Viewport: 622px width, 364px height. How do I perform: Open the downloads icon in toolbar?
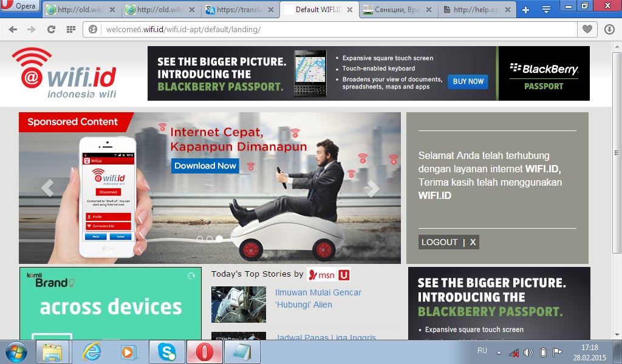click(x=609, y=29)
